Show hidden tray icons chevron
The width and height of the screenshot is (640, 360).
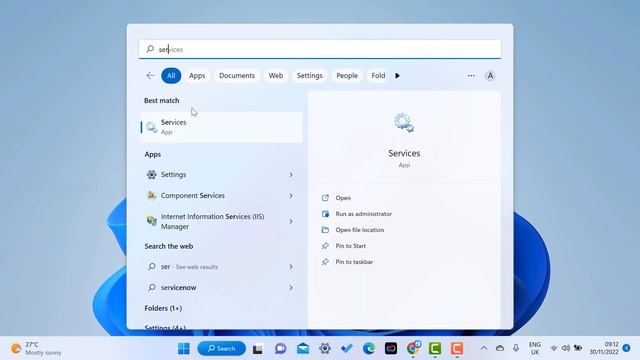(x=484, y=348)
